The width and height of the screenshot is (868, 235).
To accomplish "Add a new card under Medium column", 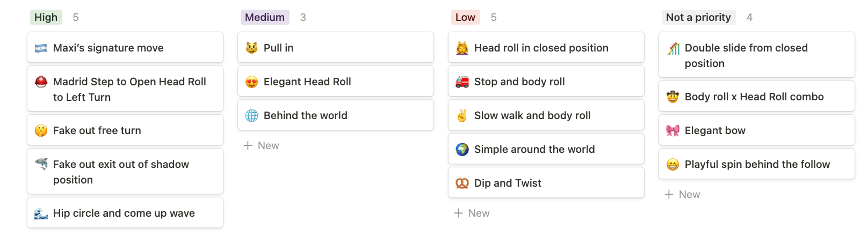I will [262, 145].
